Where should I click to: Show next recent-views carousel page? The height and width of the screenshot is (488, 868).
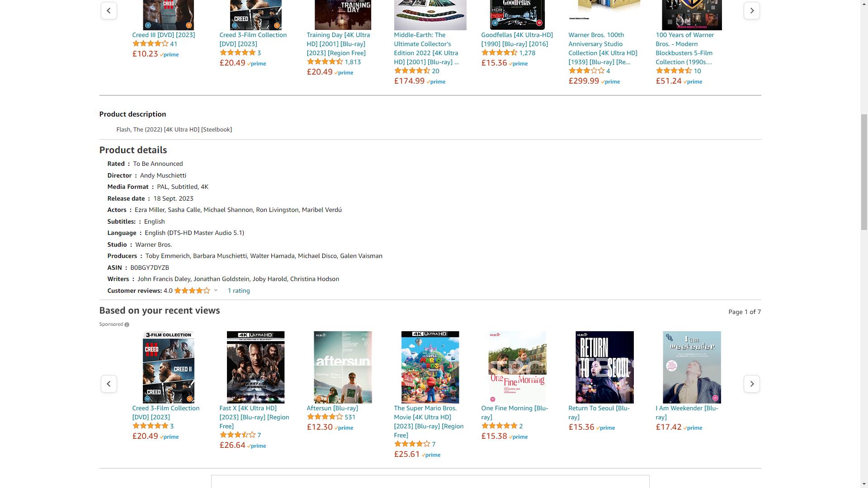pyautogui.click(x=751, y=384)
